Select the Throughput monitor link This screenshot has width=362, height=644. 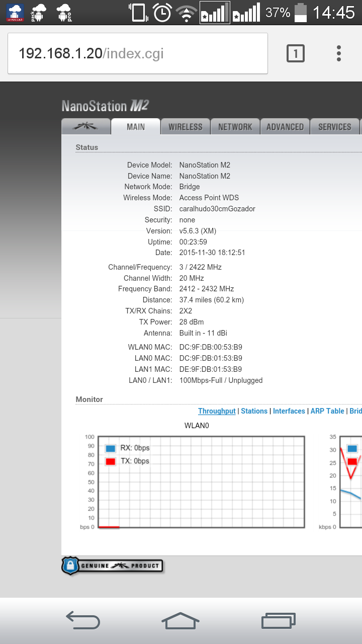(x=217, y=411)
